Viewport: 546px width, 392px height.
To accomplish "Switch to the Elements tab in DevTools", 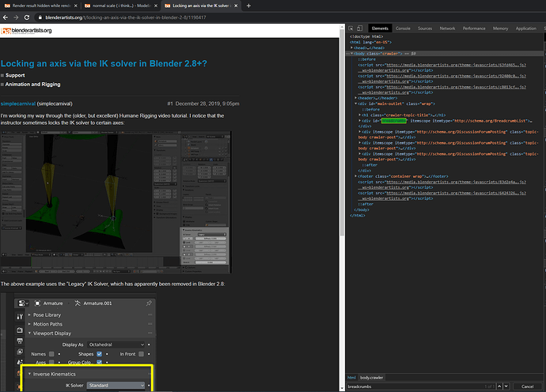I will click(x=380, y=28).
